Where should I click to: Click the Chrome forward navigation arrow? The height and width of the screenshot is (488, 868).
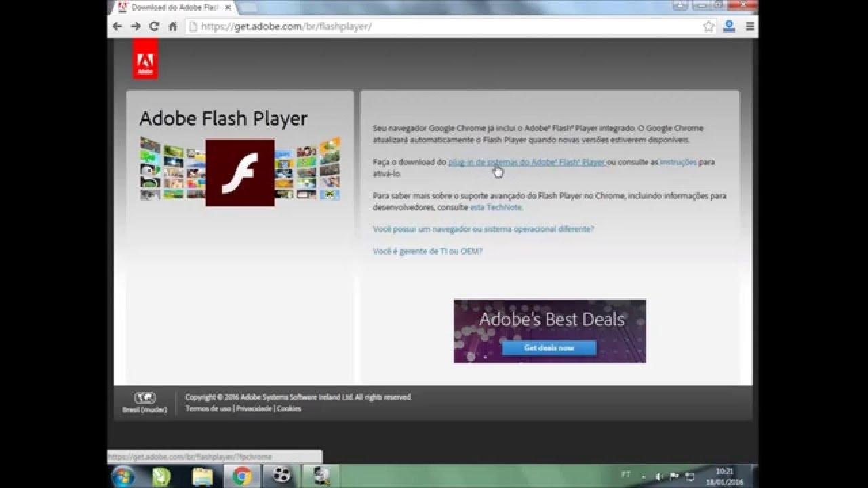tap(136, 26)
